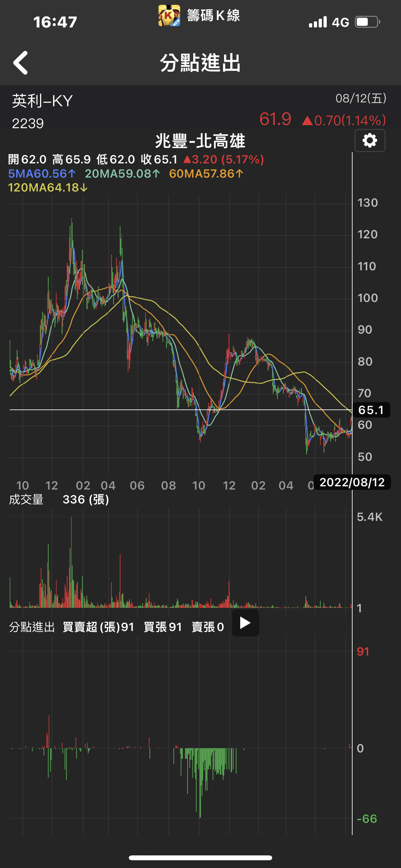Tap the battery indicator icon
401x868 pixels.
click(x=367, y=22)
